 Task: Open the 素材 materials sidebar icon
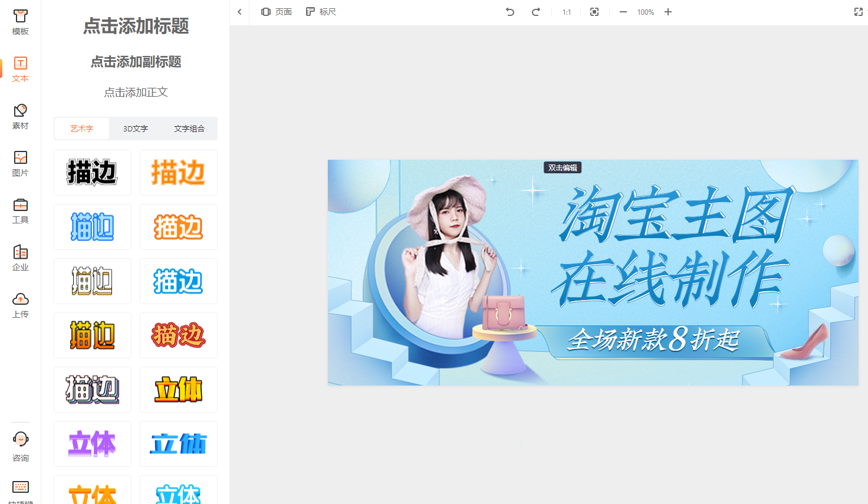pyautogui.click(x=20, y=117)
